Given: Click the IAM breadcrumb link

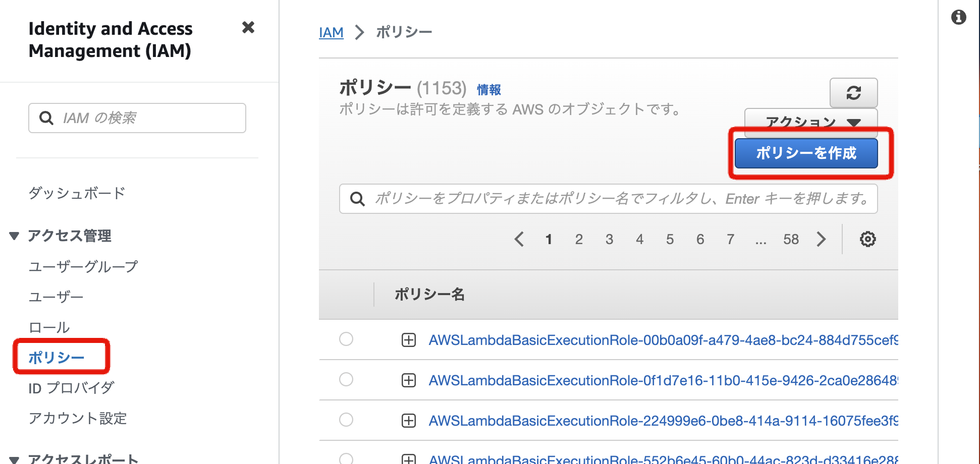Looking at the screenshot, I should pyautogui.click(x=331, y=33).
